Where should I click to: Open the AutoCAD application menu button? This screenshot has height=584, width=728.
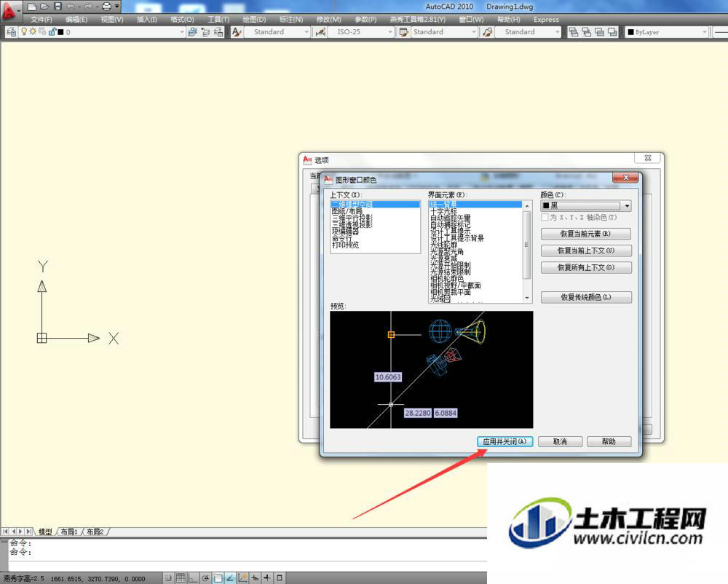click(x=9, y=10)
